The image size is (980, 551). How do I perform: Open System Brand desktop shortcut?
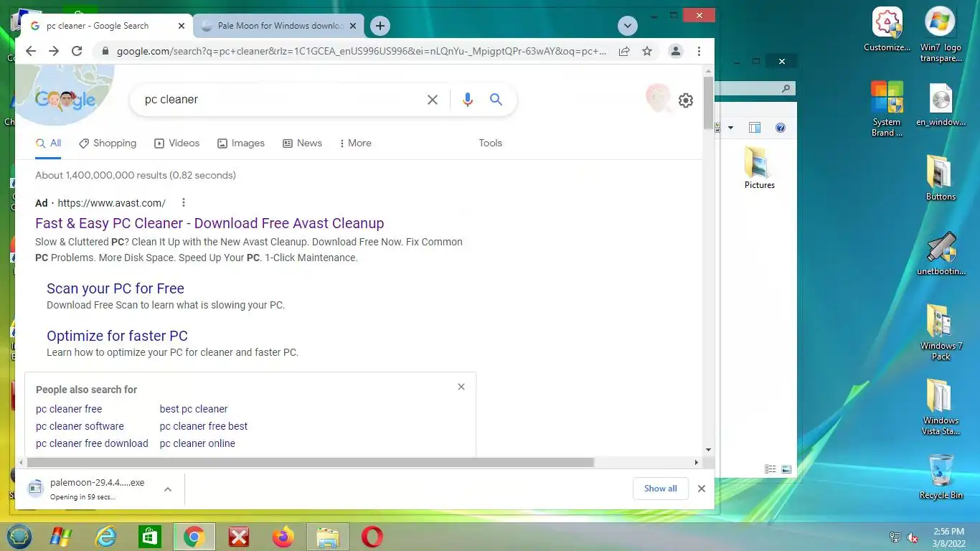click(x=887, y=108)
